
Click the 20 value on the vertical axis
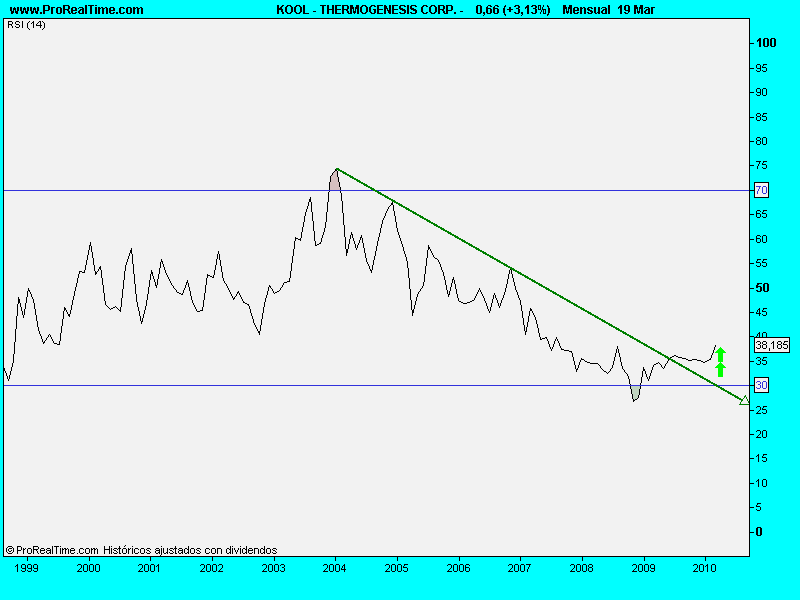(x=761, y=434)
